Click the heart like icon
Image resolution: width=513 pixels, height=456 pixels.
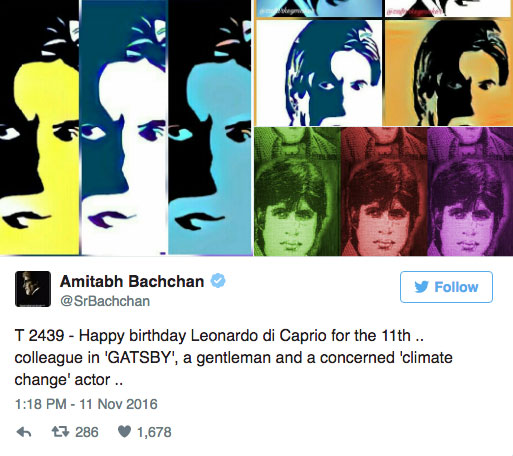pos(125,432)
